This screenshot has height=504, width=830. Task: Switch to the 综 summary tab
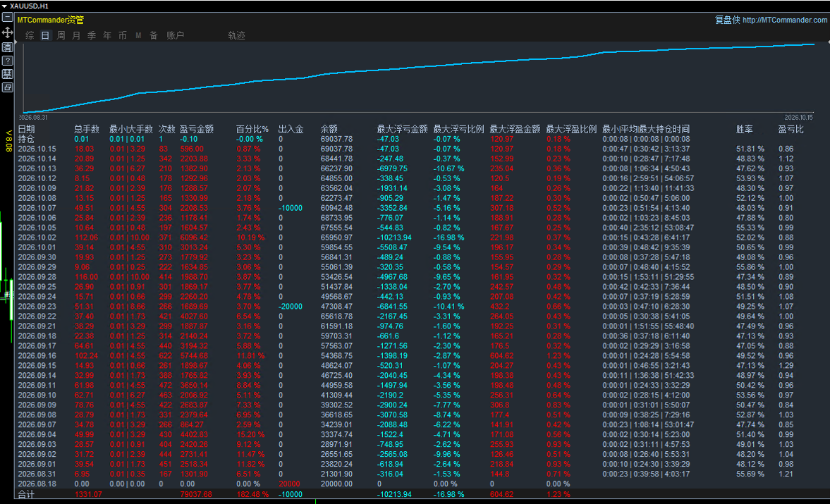coord(30,35)
